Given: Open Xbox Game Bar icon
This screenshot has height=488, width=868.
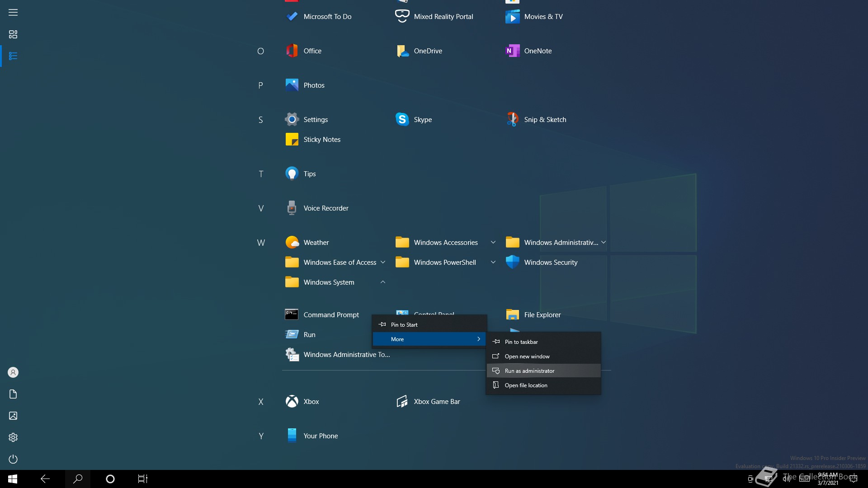Looking at the screenshot, I should point(402,402).
